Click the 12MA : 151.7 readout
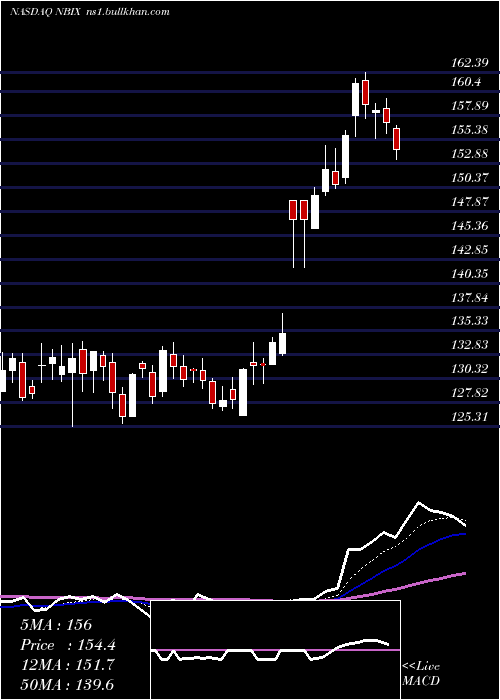The image size is (500, 700). tap(67, 665)
